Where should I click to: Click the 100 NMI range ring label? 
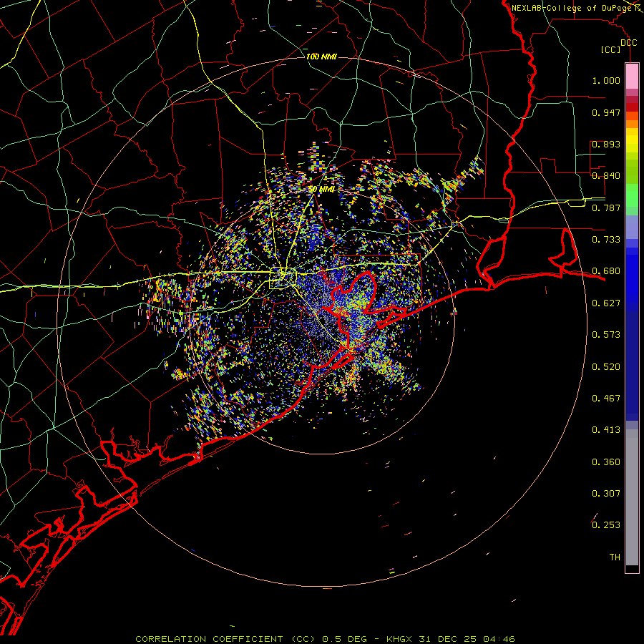[x=321, y=57]
